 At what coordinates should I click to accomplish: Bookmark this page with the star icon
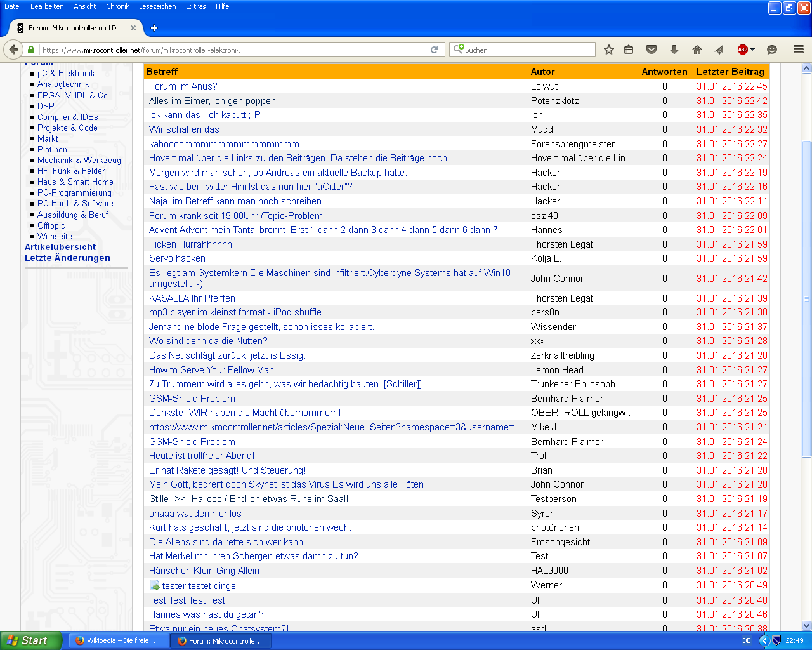(x=609, y=50)
